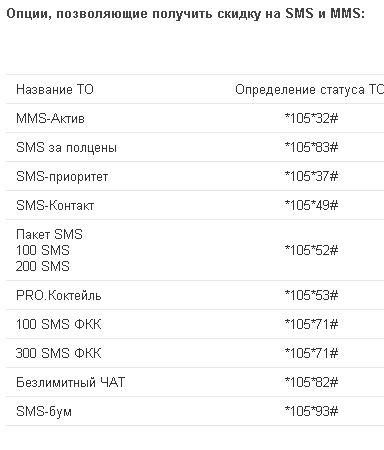This screenshot has width=384, height=450.
Task: Click the code *105*49#
Action: pos(311,205)
